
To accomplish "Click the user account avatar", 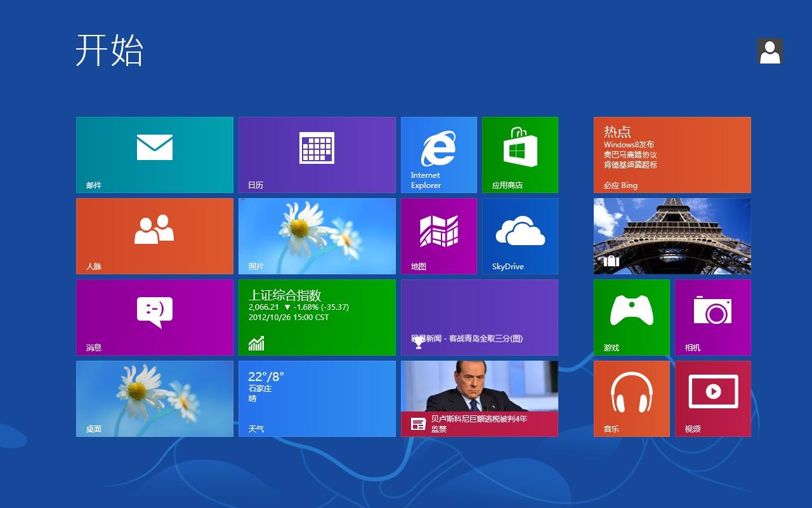I will (769, 51).
